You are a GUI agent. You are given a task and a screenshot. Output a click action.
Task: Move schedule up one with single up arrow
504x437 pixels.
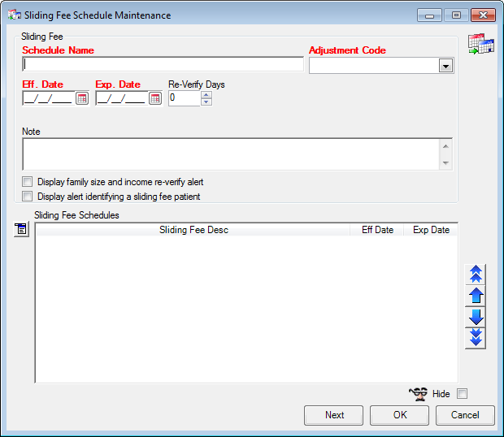coord(476,296)
